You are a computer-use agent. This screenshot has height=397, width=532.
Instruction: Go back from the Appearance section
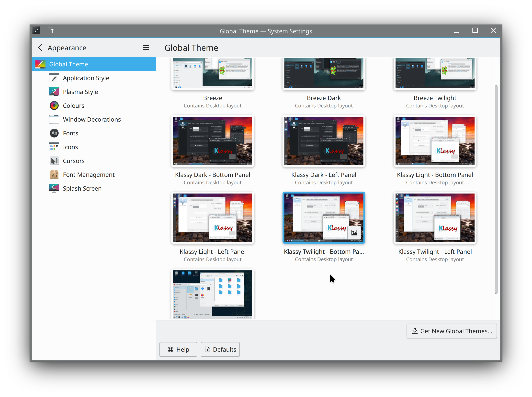(40, 48)
